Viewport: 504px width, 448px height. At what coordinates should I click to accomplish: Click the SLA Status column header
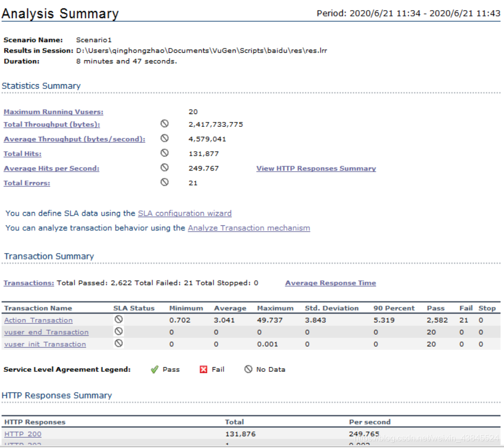(x=134, y=308)
